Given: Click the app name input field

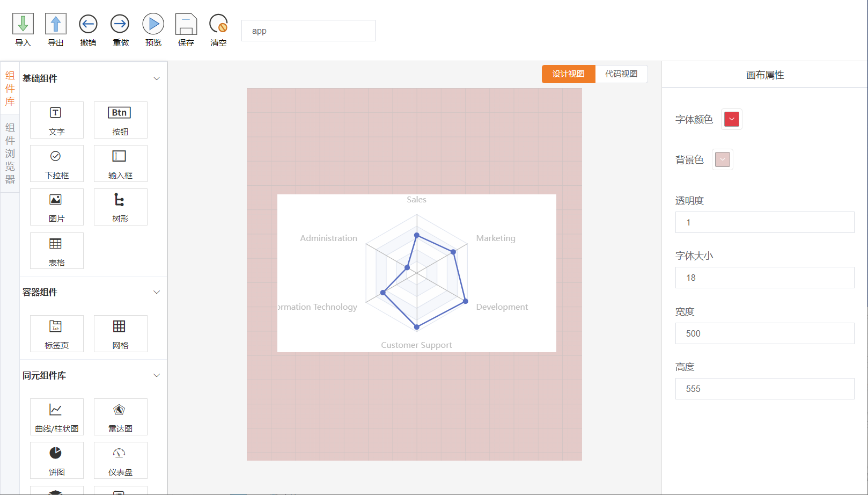Looking at the screenshot, I should click(x=308, y=31).
